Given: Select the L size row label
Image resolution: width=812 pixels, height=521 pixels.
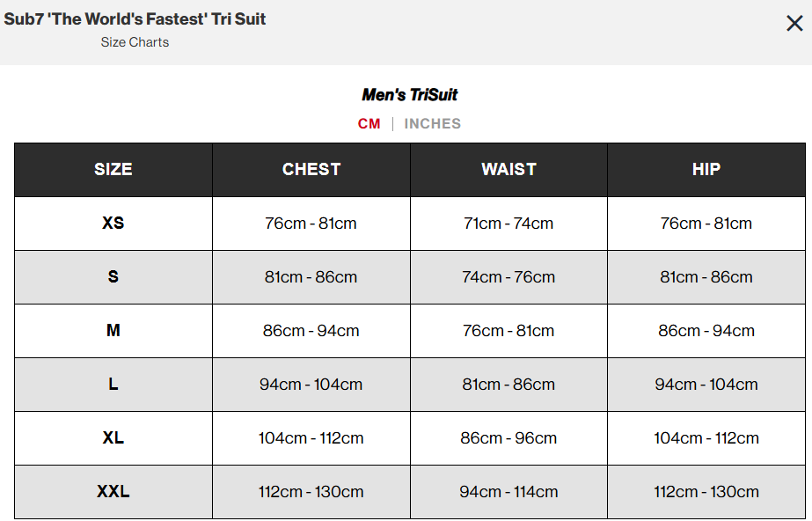Looking at the screenshot, I should (x=113, y=385).
